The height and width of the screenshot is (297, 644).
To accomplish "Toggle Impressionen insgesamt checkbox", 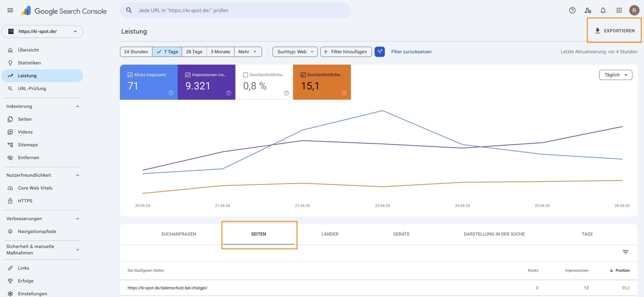I will coord(188,75).
